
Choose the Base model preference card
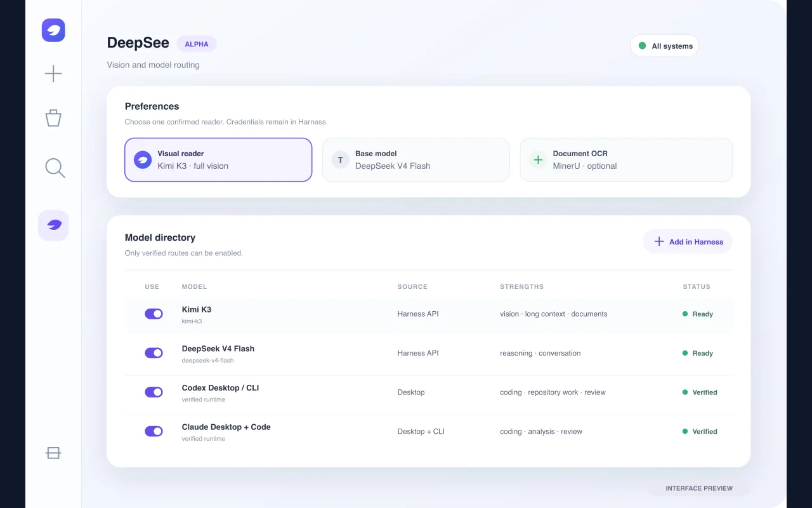click(x=416, y=160)
